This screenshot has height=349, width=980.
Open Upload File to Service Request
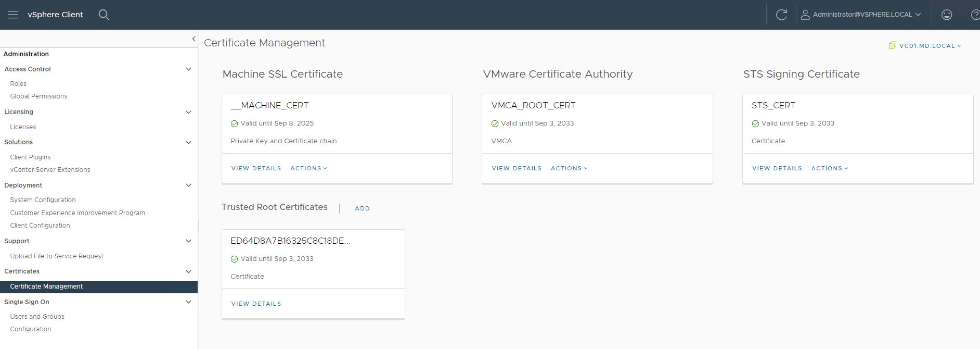click(x=57, y=256)
